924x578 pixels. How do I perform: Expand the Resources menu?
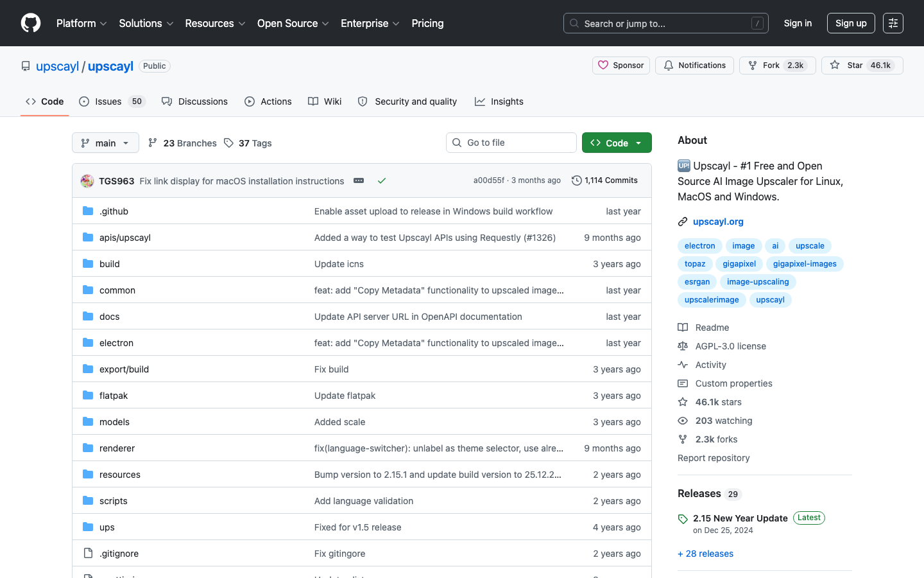click(x=215, y=23)
